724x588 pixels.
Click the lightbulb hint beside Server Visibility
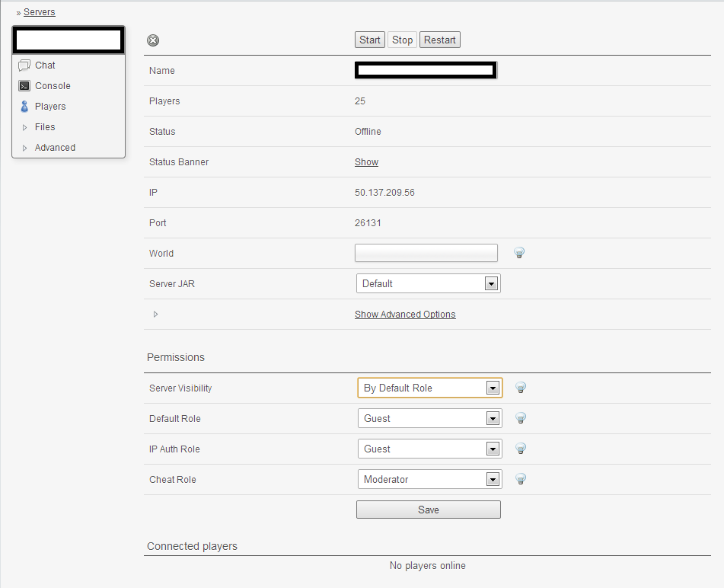click(521, 388)
